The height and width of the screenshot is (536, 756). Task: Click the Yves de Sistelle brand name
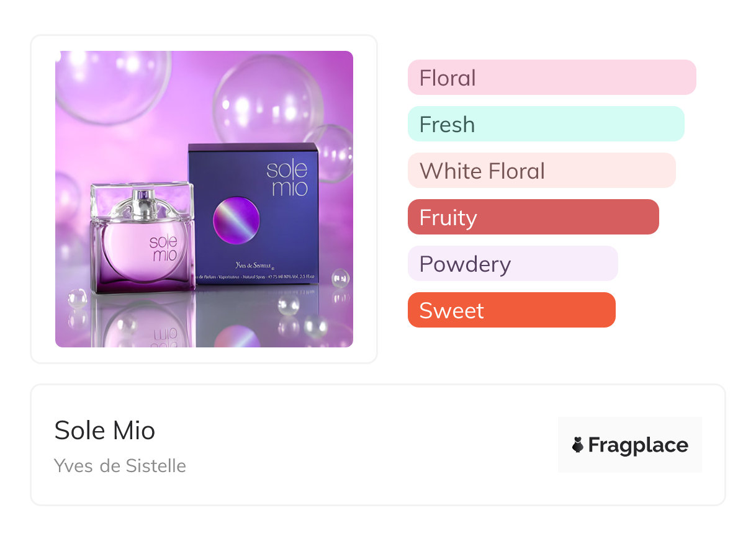[x=120, y=466]
